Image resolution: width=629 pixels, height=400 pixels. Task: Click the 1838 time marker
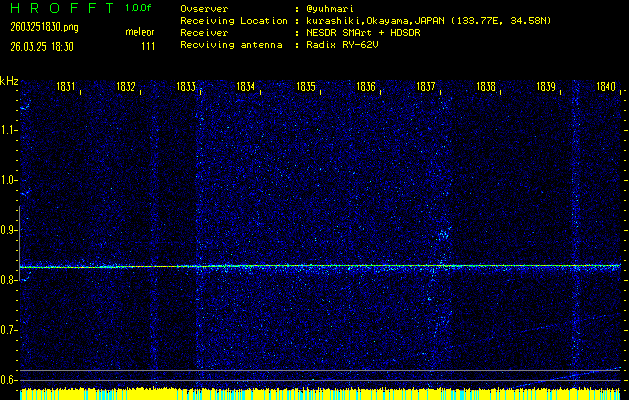coord(486,86)
